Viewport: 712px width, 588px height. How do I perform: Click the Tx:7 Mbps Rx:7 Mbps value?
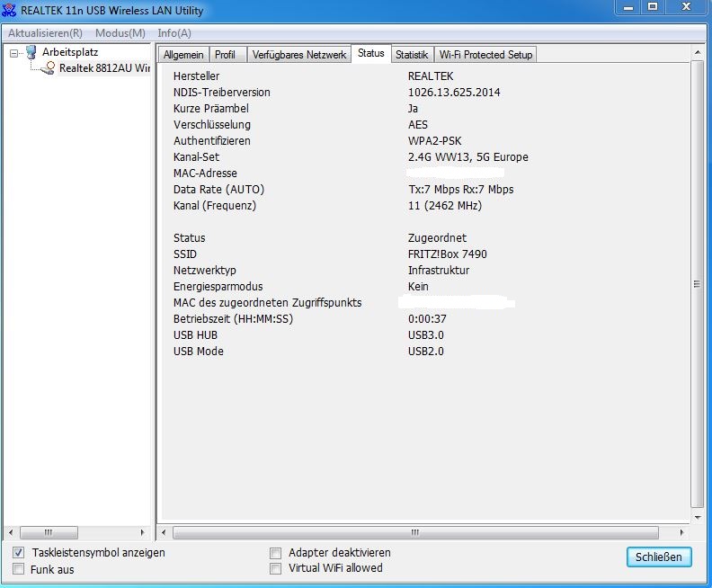tap(461, 190)
